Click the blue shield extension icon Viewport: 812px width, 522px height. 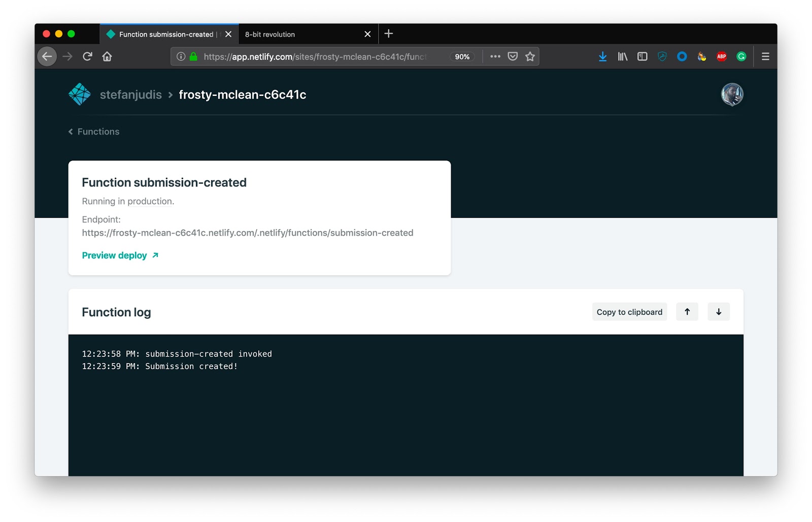click(x=662, y=56)
